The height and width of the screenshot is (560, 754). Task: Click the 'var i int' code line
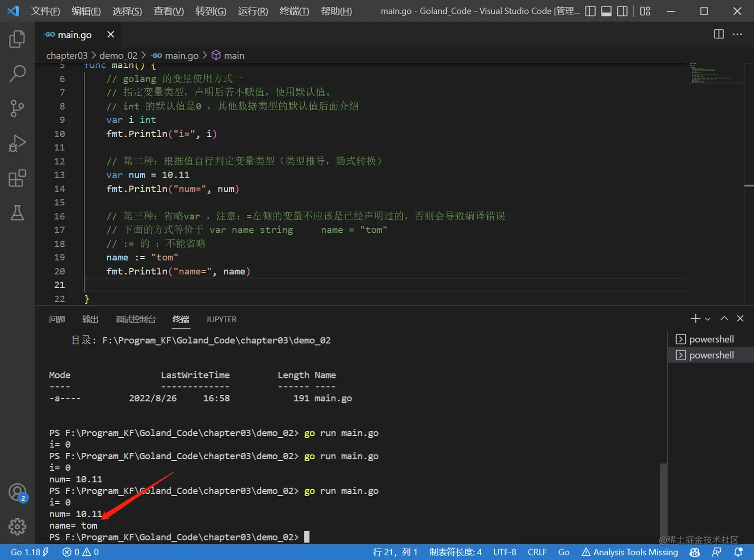(x=131, y=120)
